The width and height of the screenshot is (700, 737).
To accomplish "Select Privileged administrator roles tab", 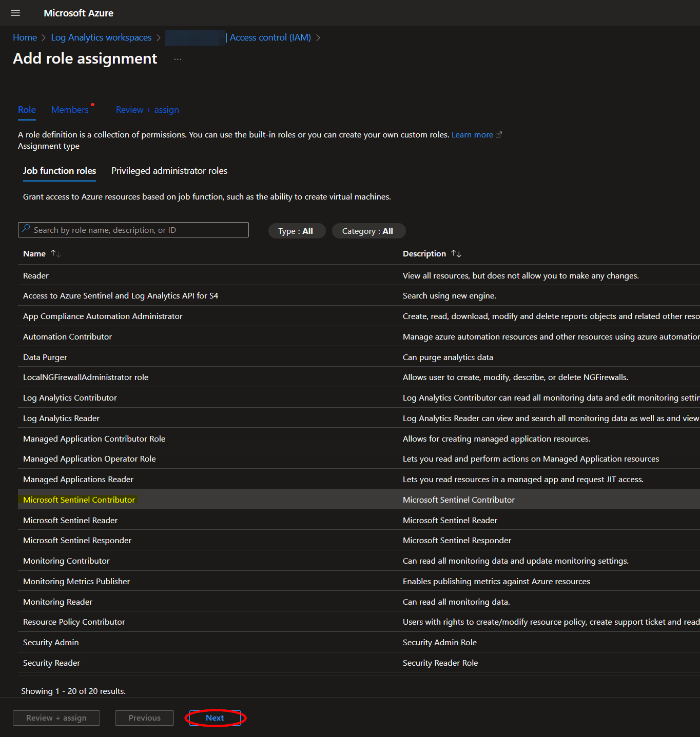I will [169, 171].
